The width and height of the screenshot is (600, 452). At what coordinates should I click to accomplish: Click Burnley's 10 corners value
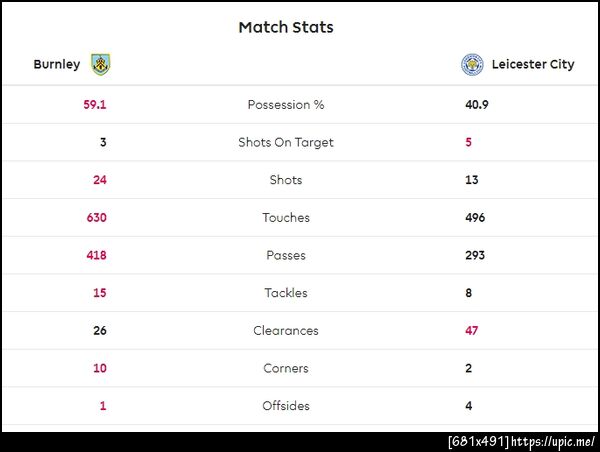point(99,369)
